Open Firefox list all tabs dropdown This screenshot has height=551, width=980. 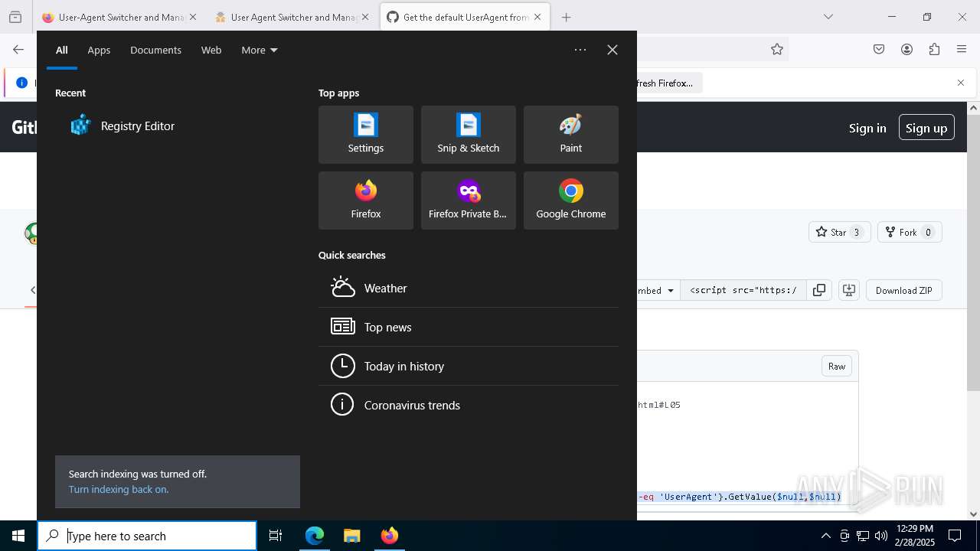[828, 17]
